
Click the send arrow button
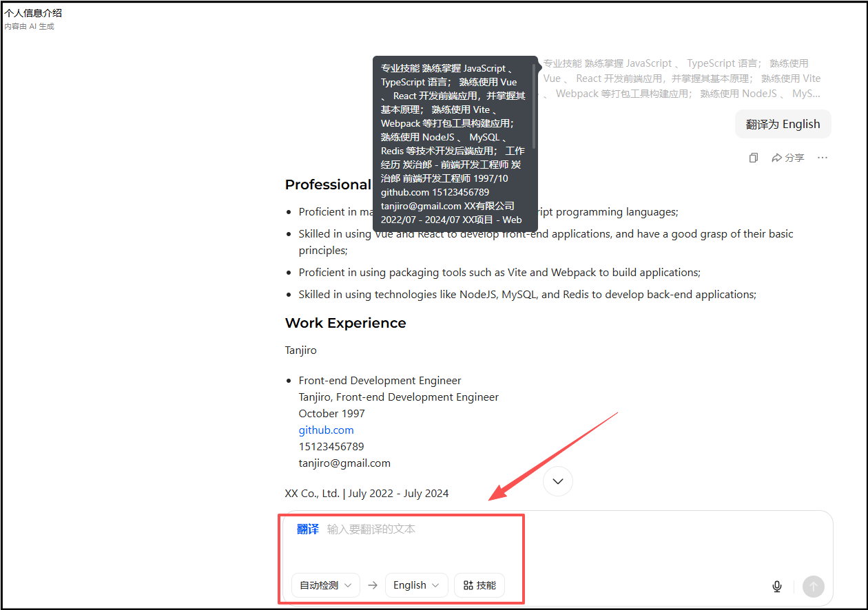click(813, 587)
